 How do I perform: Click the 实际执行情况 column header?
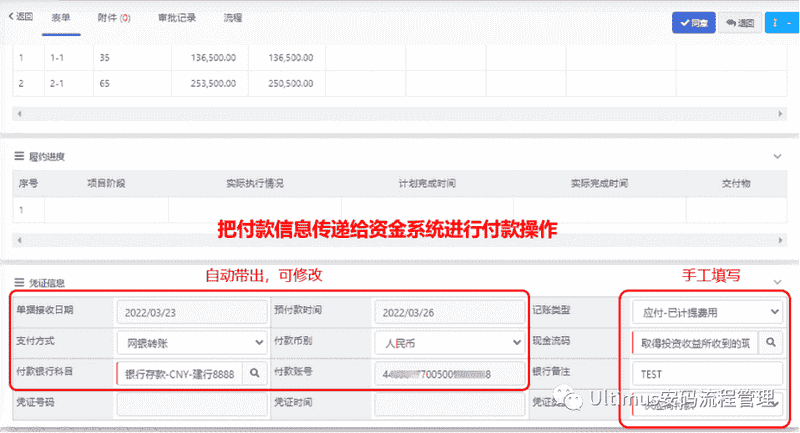point(255,183)
